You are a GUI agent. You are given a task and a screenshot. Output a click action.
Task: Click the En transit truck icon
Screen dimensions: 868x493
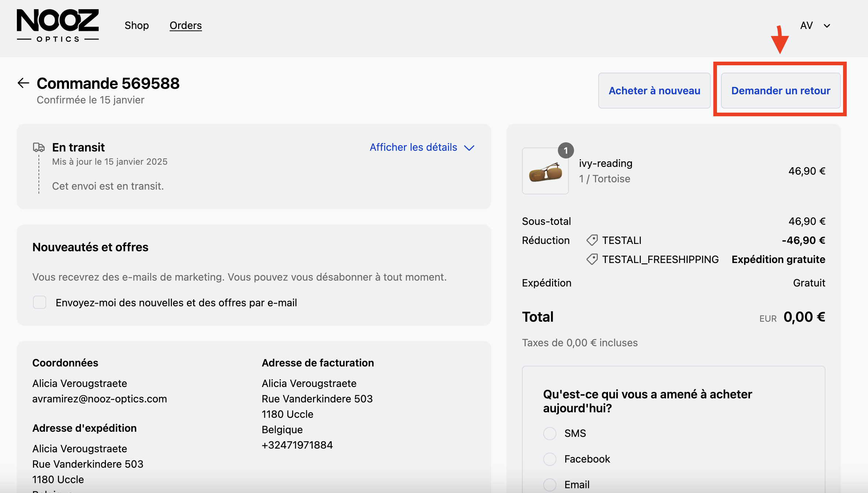point(38,147)
